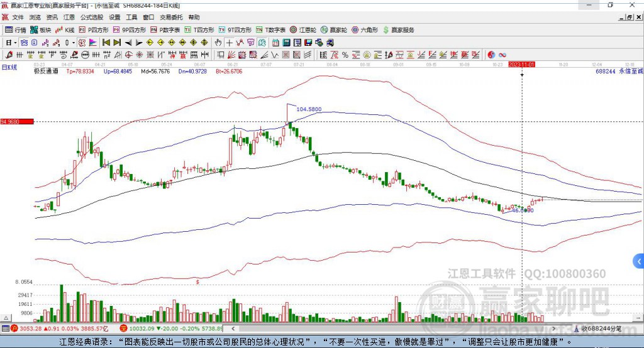Click the 94.9680 red price label
This screenshot has height=348, width=644.
click(x=17, y=121)
